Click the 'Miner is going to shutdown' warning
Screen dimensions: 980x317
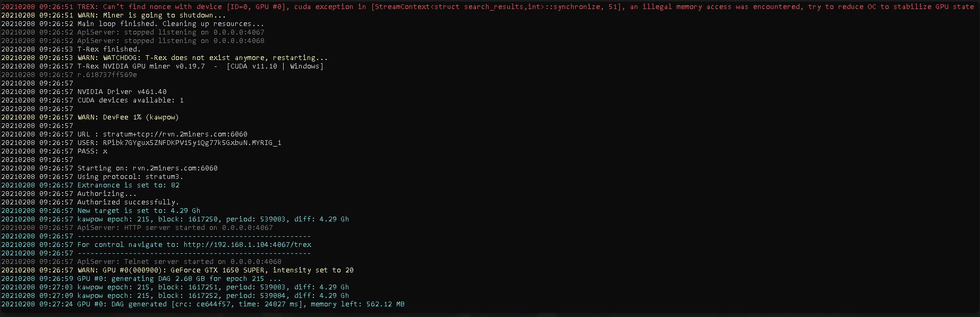tap(114, 15)
